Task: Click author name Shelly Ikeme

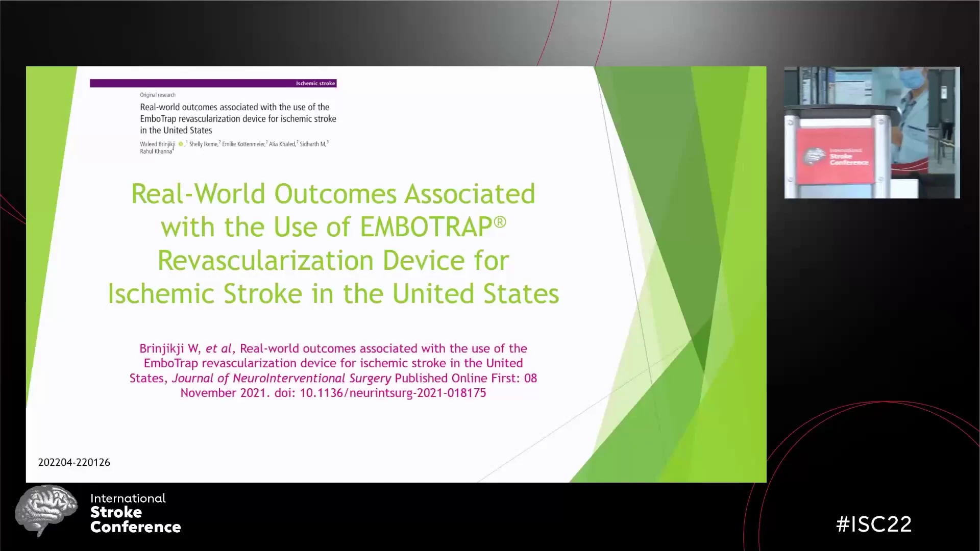Action: point(203,144)
